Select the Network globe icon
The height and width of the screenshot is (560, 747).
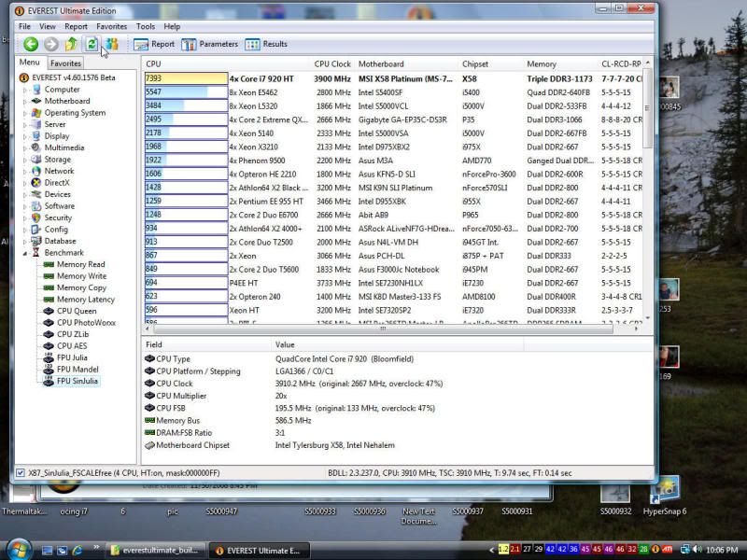[x=36, y=171]
